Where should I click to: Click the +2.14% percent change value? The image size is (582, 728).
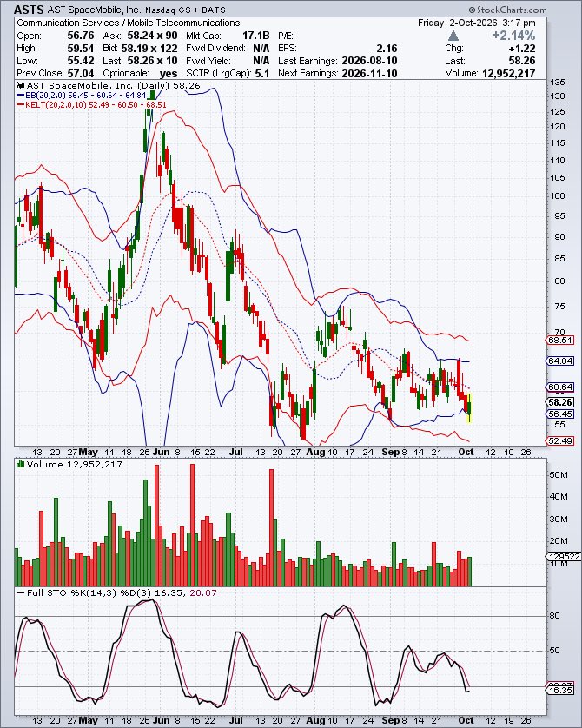click(513, 36)
